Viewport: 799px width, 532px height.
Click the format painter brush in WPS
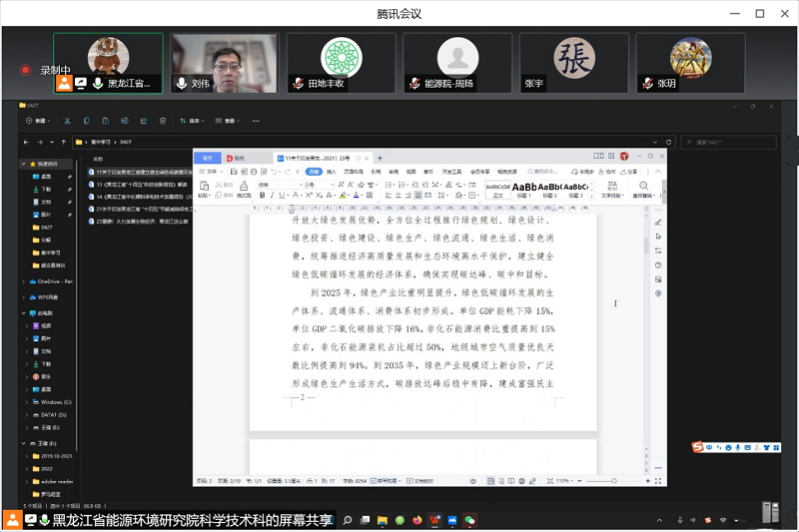tap(244, 187)
